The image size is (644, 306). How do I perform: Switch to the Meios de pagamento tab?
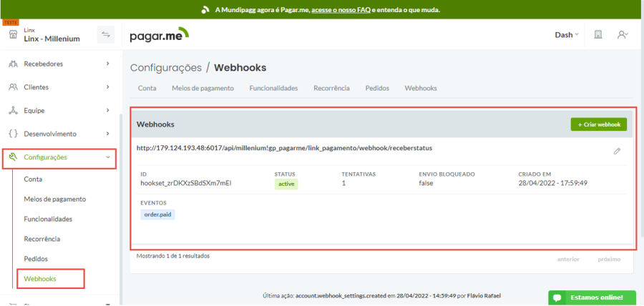[x=203, y=88]
